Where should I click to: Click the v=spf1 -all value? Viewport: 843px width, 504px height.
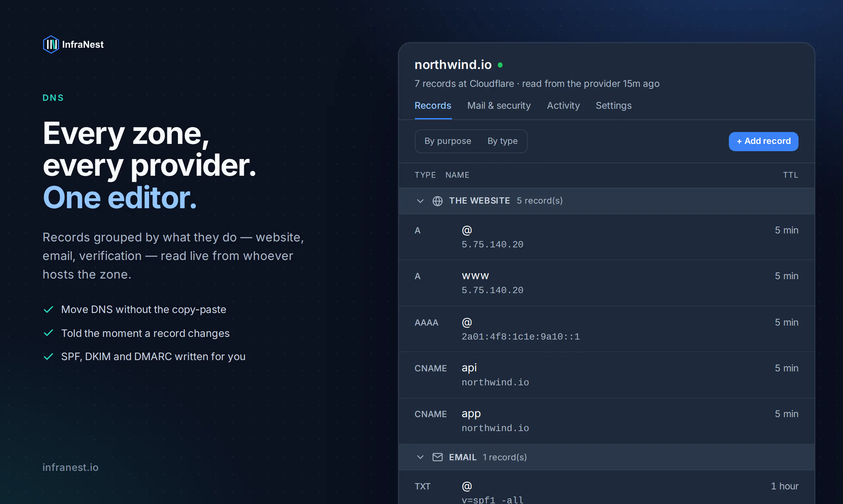492,500
